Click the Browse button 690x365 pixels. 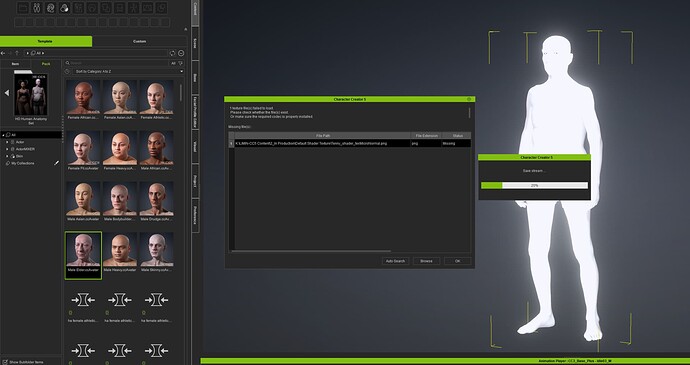(x=426, y=261)
